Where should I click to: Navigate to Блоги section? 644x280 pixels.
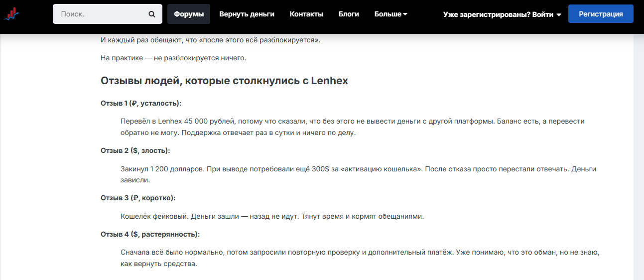point(349,14)
